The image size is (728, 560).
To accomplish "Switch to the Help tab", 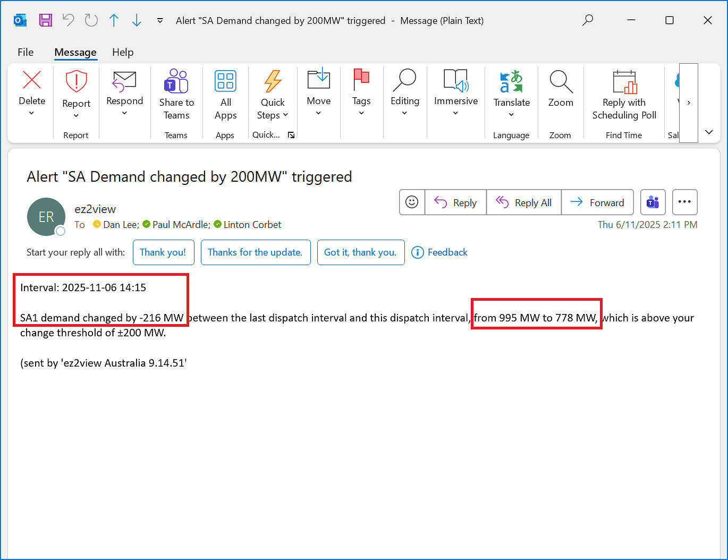I will coord(123,52).
